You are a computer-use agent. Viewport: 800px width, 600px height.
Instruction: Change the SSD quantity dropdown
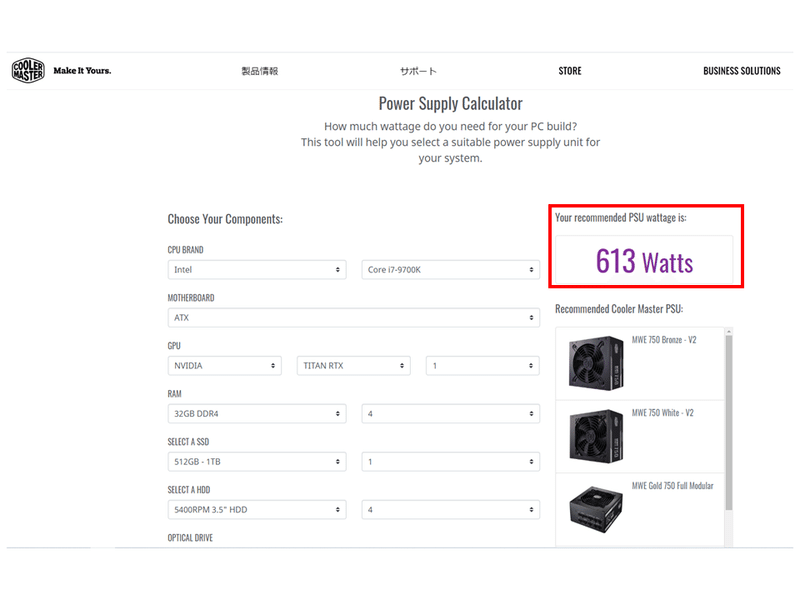451,461
